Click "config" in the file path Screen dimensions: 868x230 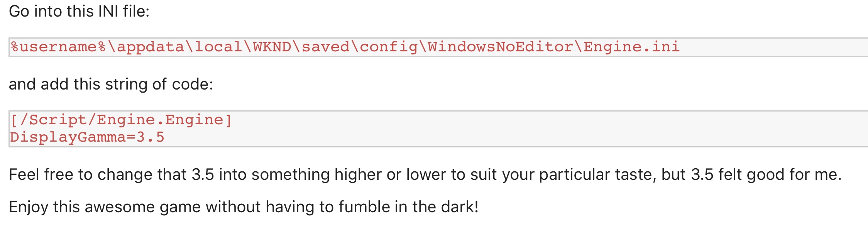click(389, 47)
